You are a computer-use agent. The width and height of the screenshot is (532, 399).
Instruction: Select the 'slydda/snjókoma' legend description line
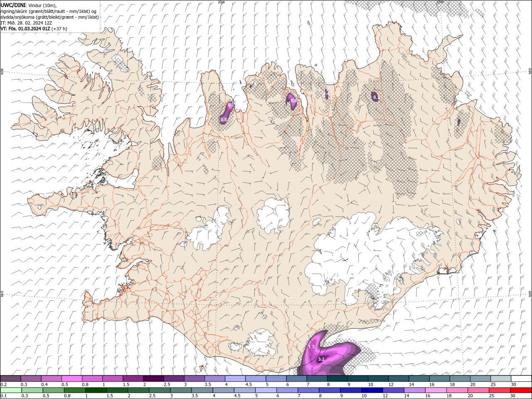pos(50,17)
